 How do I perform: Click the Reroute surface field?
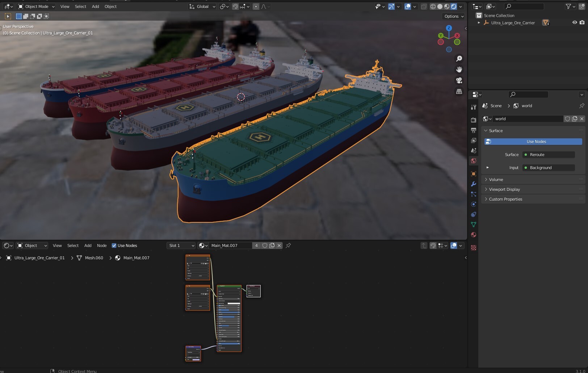548,155
